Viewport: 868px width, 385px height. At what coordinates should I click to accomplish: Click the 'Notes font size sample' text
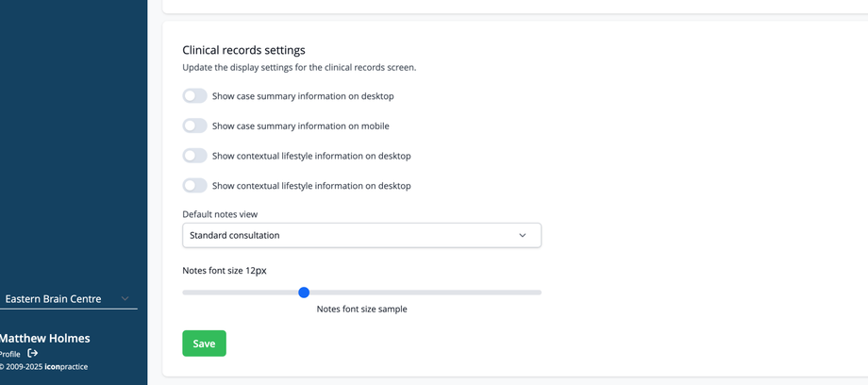(x=361, y=309)
